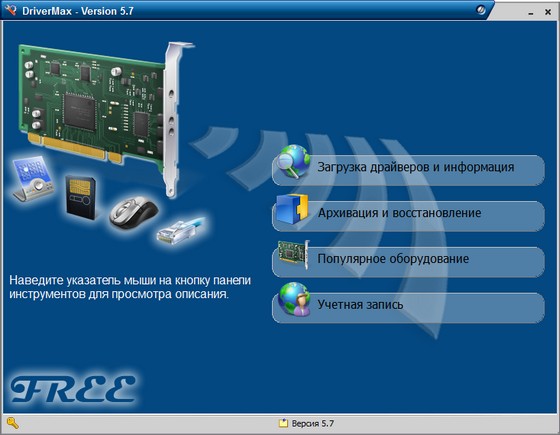Click the globe with user icon
Viewport: 560px width, 435px height.
tap(294, 299)
